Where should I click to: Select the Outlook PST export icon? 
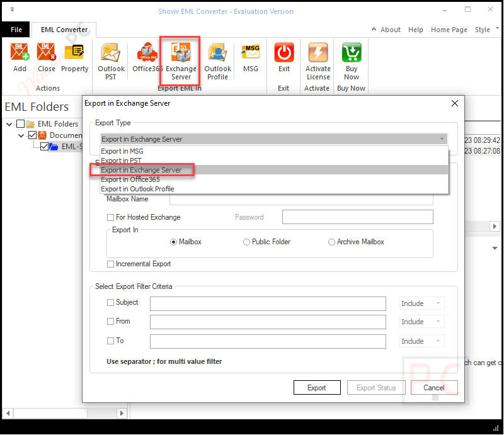111,52
